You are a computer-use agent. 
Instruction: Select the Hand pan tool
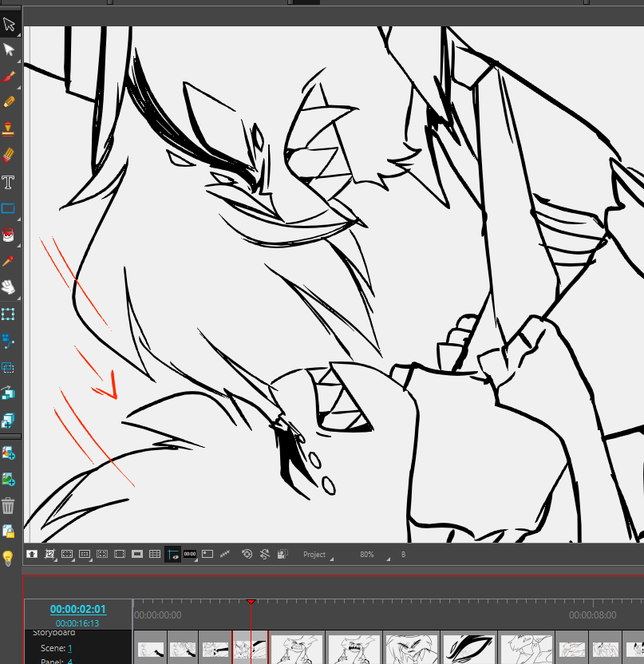click(9, 285)
